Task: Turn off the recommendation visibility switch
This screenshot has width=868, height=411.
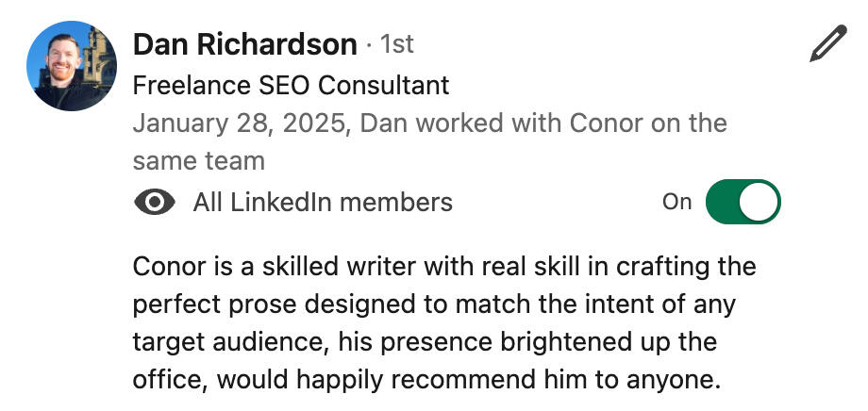Action: click(743, 202)
